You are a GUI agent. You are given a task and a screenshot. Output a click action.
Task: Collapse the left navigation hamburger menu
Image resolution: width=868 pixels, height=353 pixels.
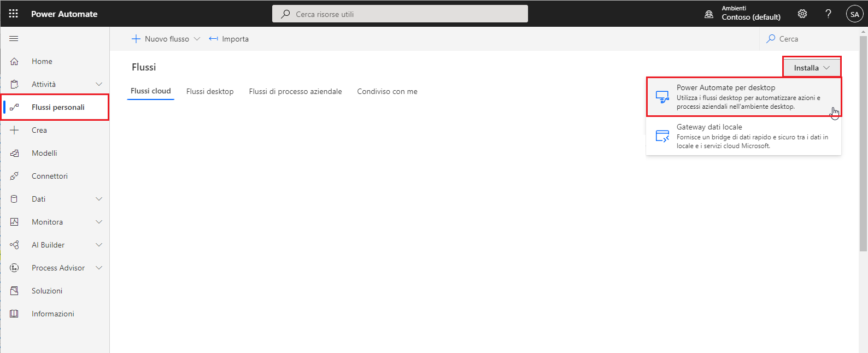click(x=14, y=39)
